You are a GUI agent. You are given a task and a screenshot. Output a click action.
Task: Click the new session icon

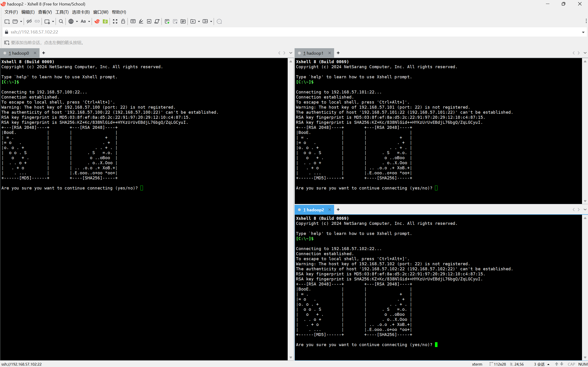click(x=7, y=21)
